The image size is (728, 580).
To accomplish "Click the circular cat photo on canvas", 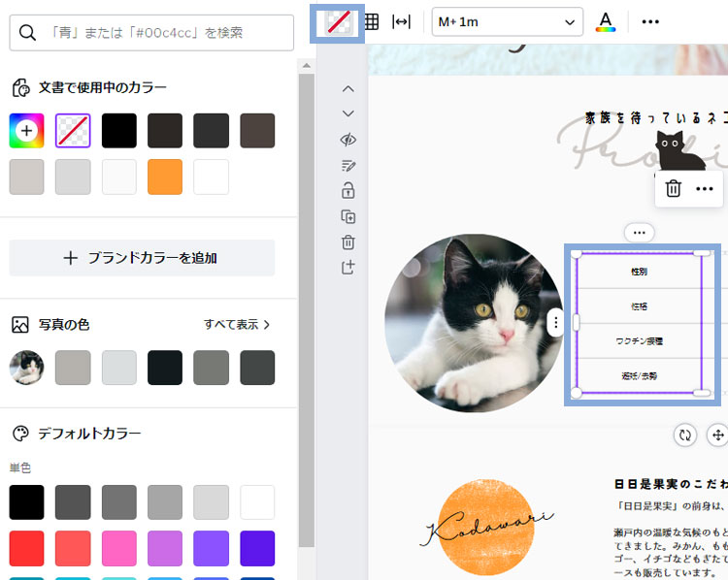I will pos(474,323).
